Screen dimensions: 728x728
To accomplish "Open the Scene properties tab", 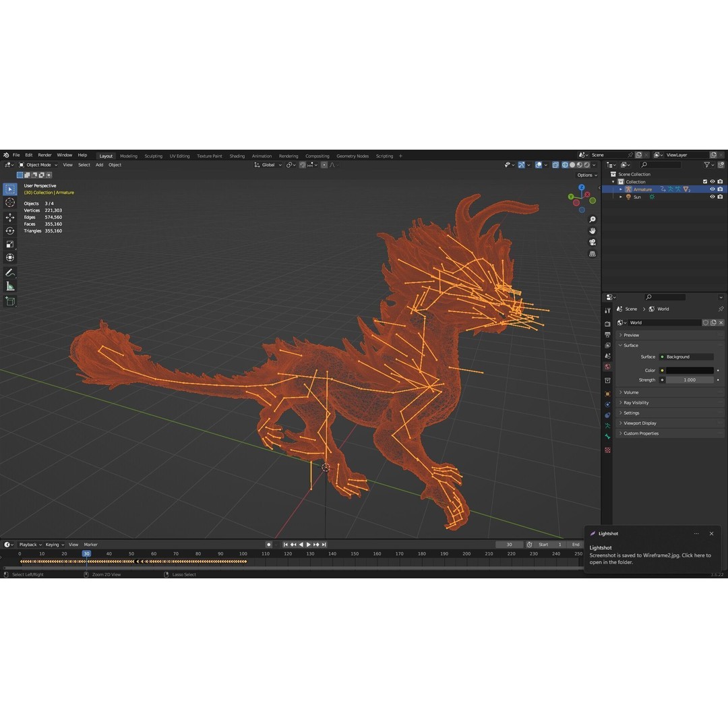I will tap(607, 356).
